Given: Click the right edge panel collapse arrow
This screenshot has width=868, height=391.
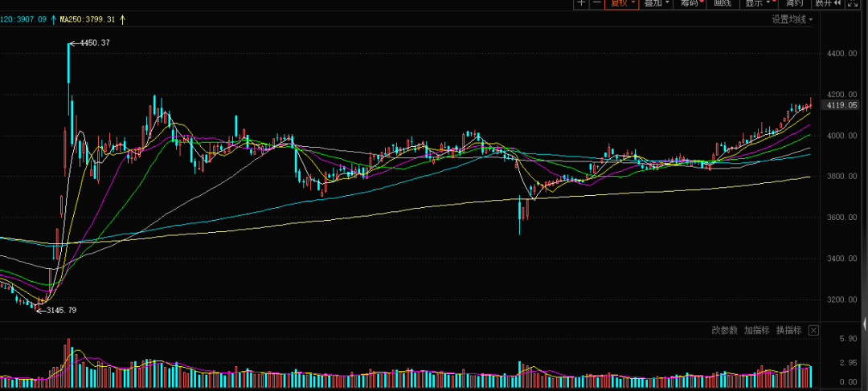Looking at the screenshot, I should (x=865, y=324).
